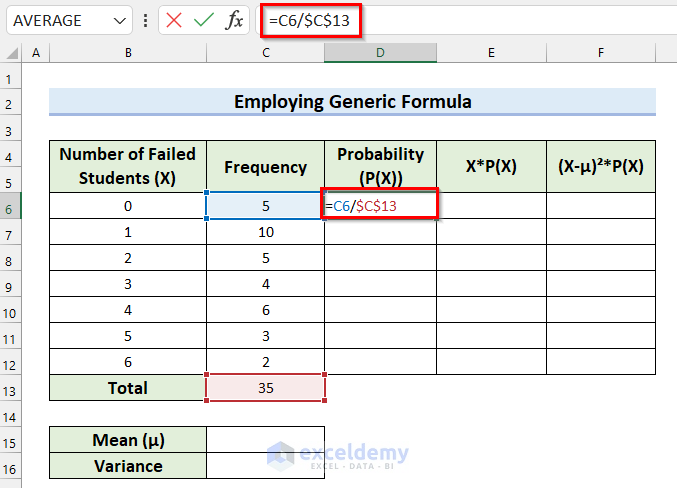Open the Insert Function fx dialog
This screenshot has height=488, width=677.
(233, 20)
